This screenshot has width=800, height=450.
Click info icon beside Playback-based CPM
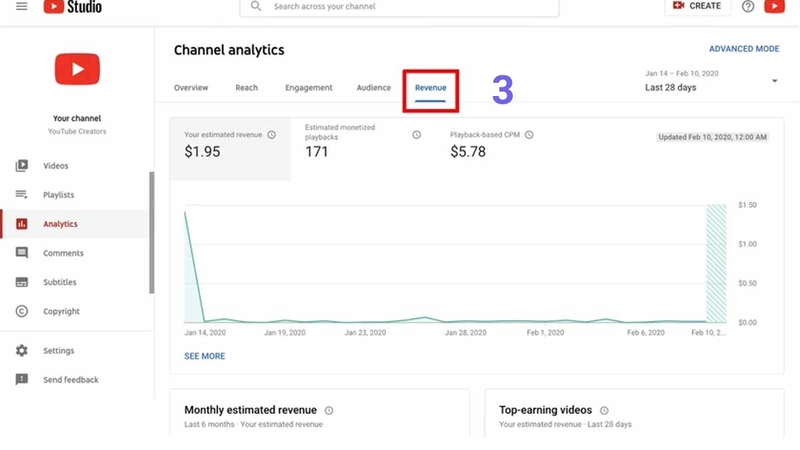click(529, 135)
